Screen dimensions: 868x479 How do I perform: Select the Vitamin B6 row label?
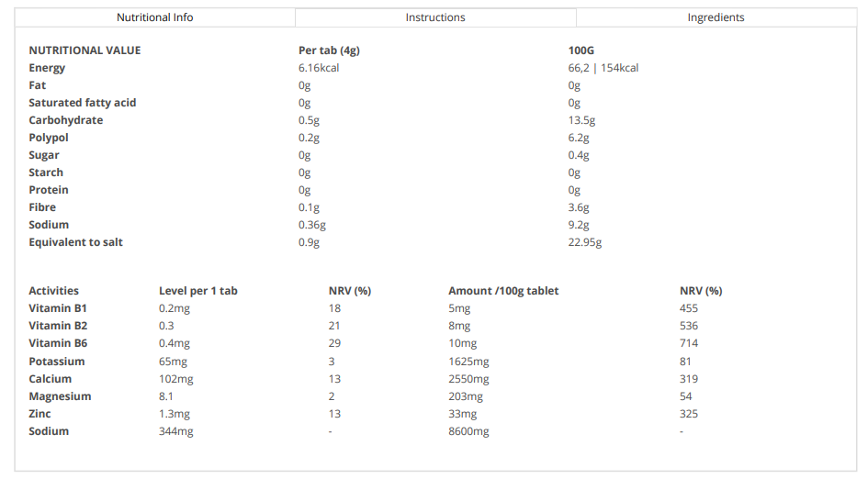click(x=57, y=343)
